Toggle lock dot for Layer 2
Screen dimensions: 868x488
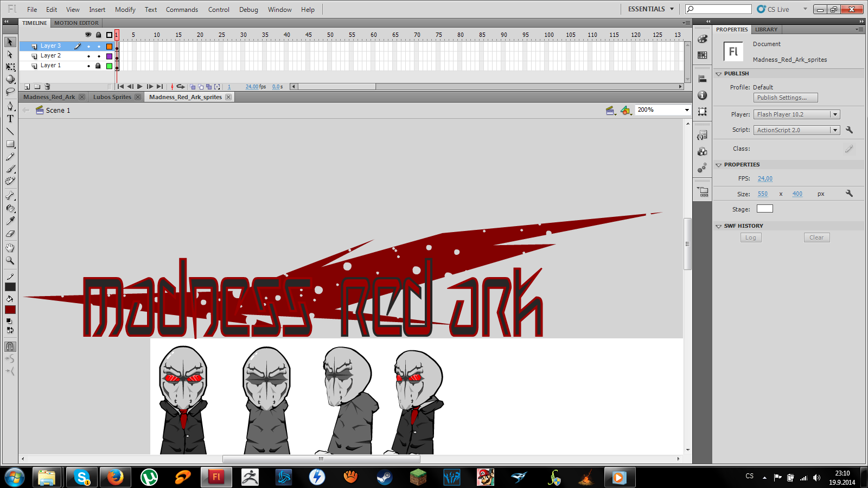(99, 56)
